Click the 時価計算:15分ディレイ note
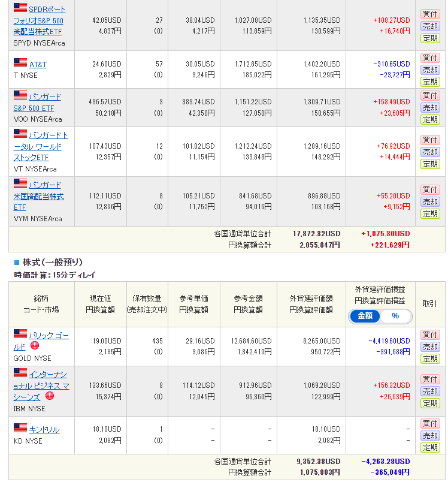This screenshot has height=488, width=448. [55, 275]
